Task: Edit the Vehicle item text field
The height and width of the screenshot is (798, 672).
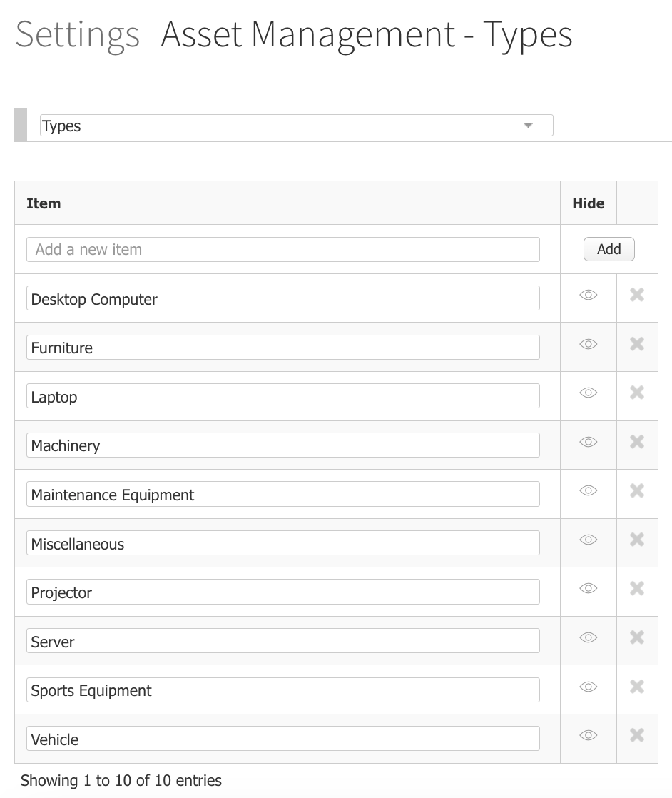Action: pyautogui.click(x=282, y=739)
